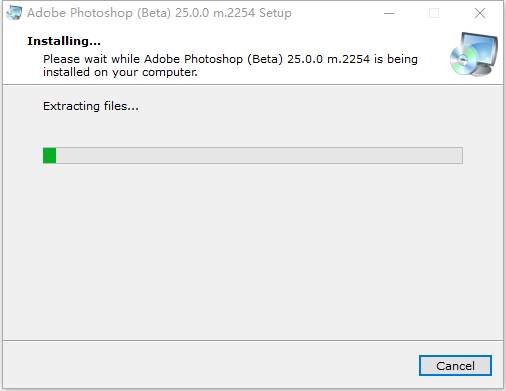This screenshot has height=391, width=506.
Task: Click the empty grey part of progress bar
Action: coord(259,156)
